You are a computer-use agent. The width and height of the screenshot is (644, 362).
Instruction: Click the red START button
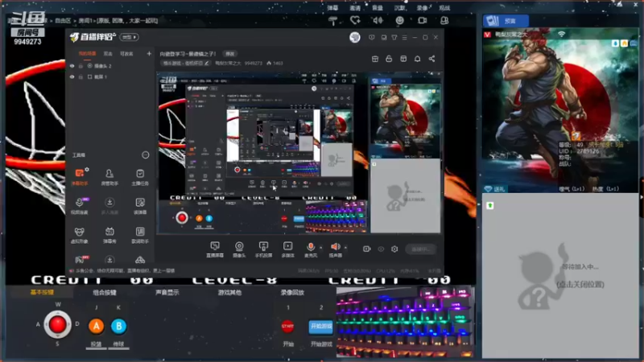(x=287, y=327)
